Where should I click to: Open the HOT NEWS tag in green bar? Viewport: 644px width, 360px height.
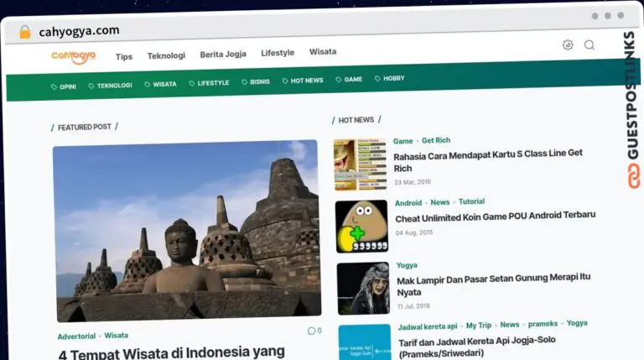303,81
